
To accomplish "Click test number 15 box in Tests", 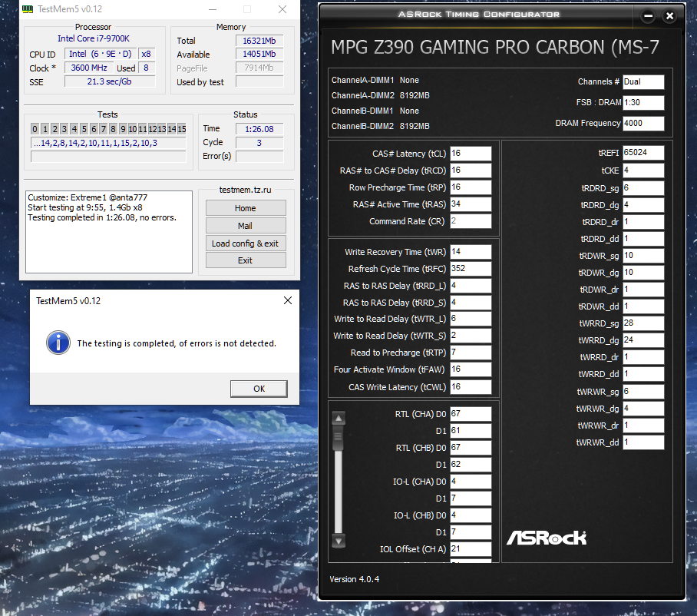I will [x=181, y=129].
